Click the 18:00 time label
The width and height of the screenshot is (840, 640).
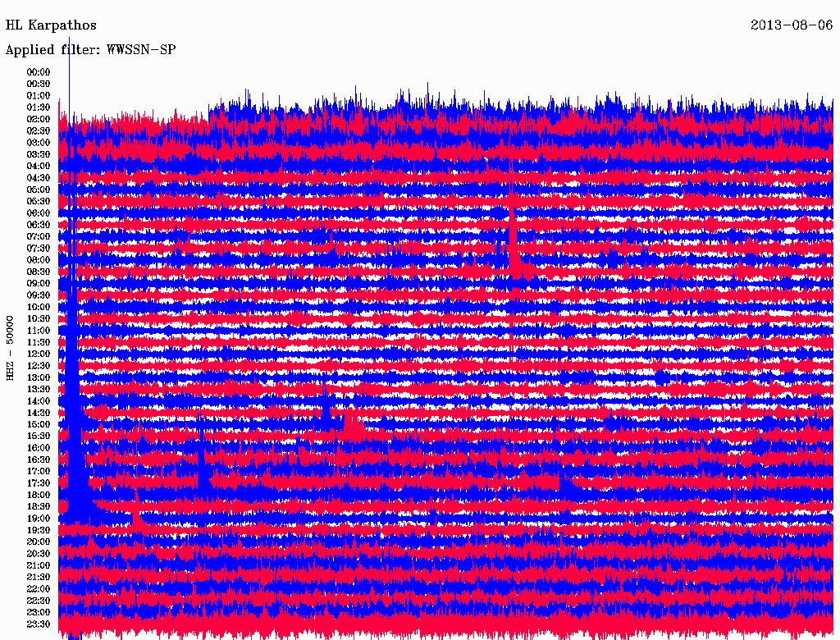(39, 496)
